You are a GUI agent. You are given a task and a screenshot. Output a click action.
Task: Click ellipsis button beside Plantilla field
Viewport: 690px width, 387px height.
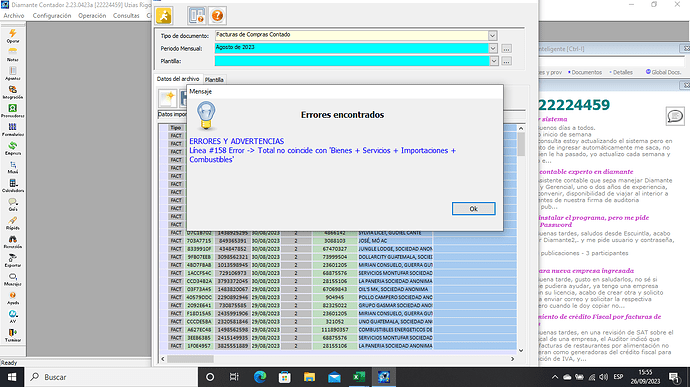point(506,61)
